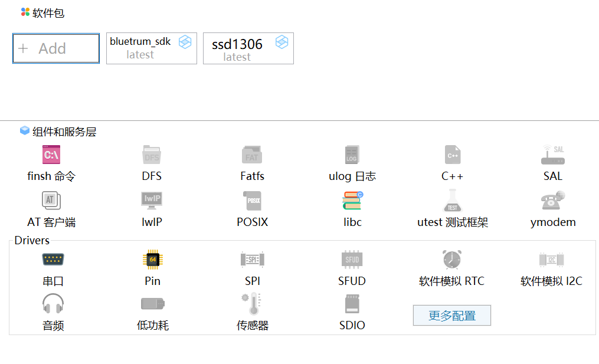Viewport: 599px width, 364px height.
Task: Click the POSIX component icon
Action: (252, 201)
